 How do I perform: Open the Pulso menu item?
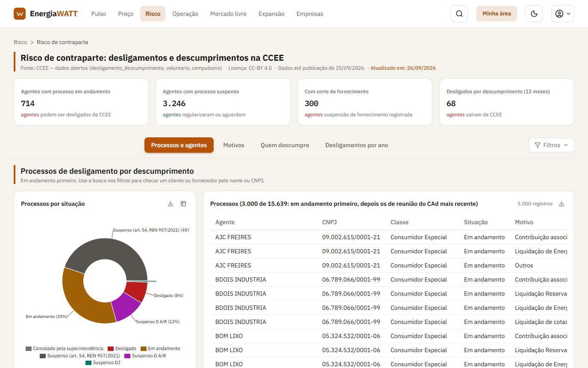99,14
